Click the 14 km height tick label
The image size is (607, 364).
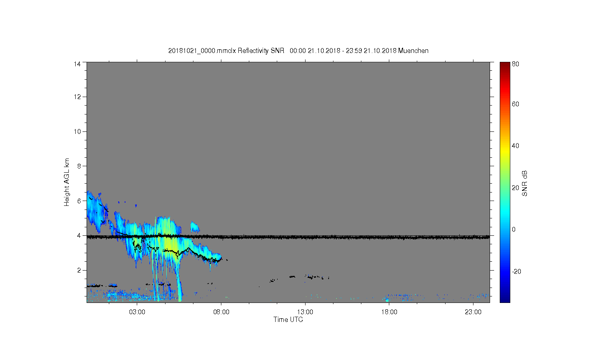coord(77,64)
